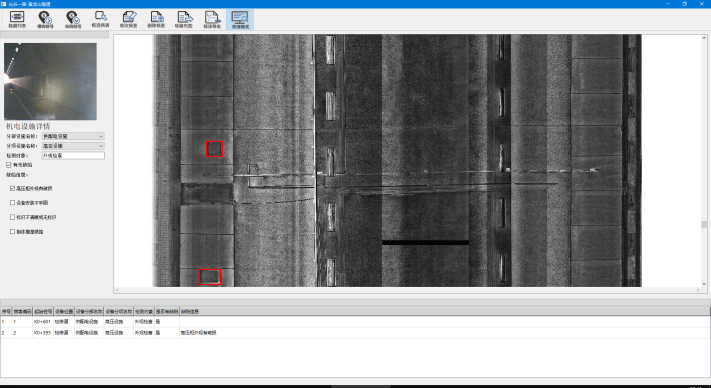Open the 修改病害 edit-with-pencil toolbar icon
Screen dimensions: 711x388
click(129, 19)
